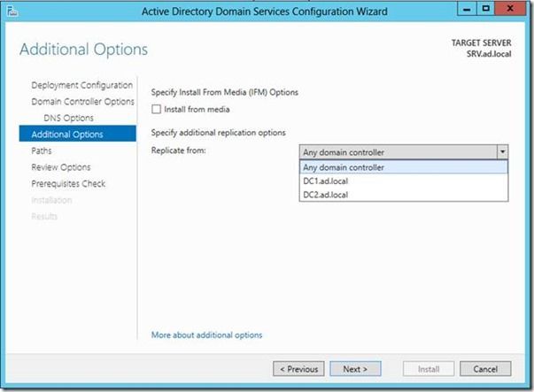Minimize the wizard window
This screenshot has height=392, width=534.
(467, 9)
